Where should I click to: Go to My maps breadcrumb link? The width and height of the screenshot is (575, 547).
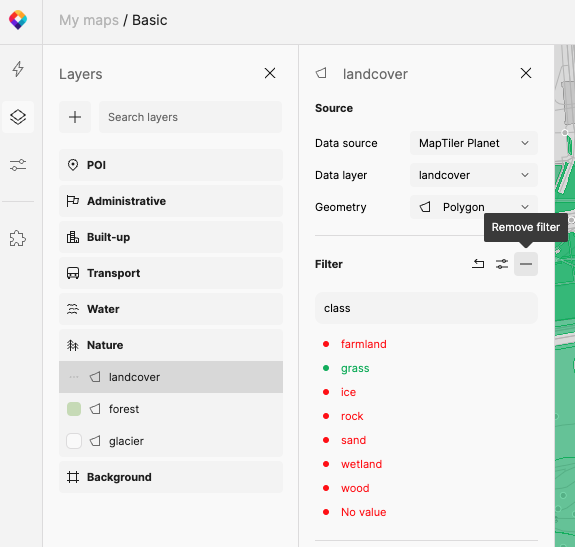(89, 20)
